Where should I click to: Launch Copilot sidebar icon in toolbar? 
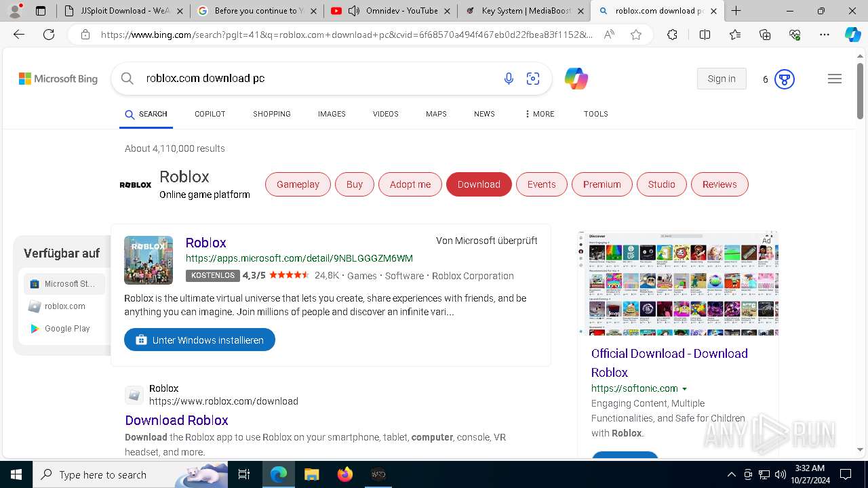(852, 35)
